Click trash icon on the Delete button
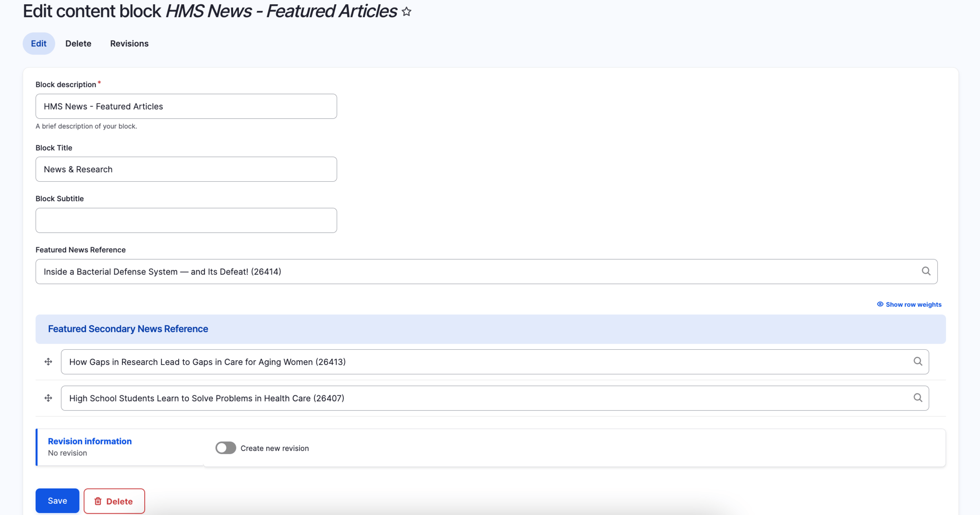The height and width of the screenshot is (515, 980). 98,501
